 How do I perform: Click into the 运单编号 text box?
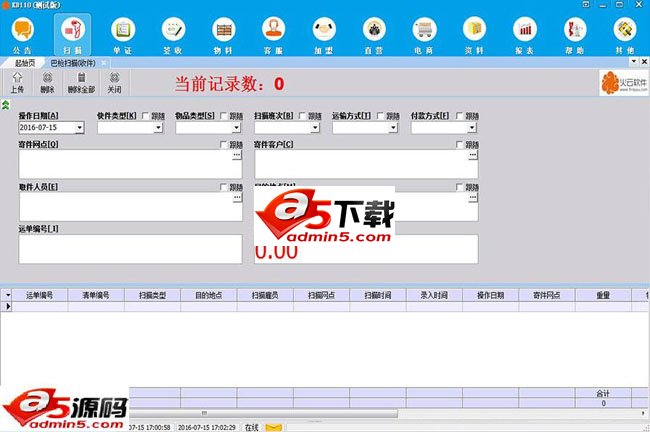click(x=130, y=249)
